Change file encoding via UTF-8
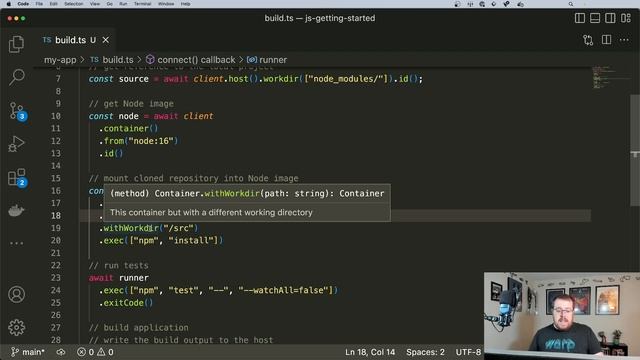640x360 pixels. [468, 352]
